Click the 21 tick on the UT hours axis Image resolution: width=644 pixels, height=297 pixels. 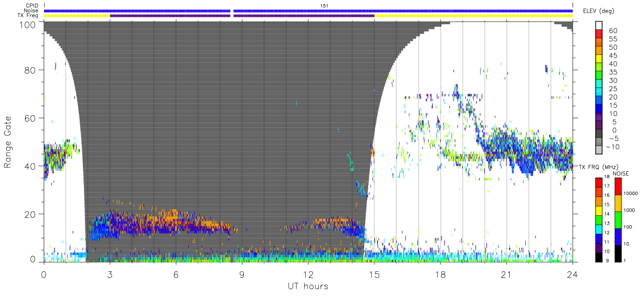[506, 275]
